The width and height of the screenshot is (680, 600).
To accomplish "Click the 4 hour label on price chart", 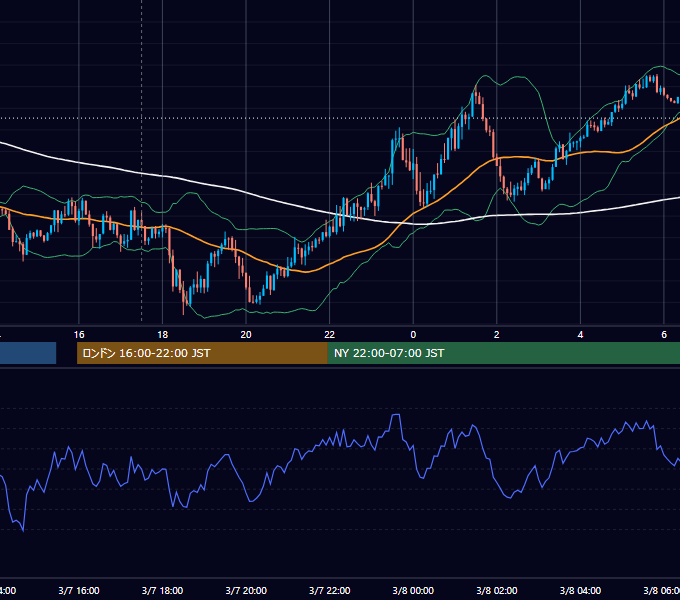I will click(x=580, y=335).
